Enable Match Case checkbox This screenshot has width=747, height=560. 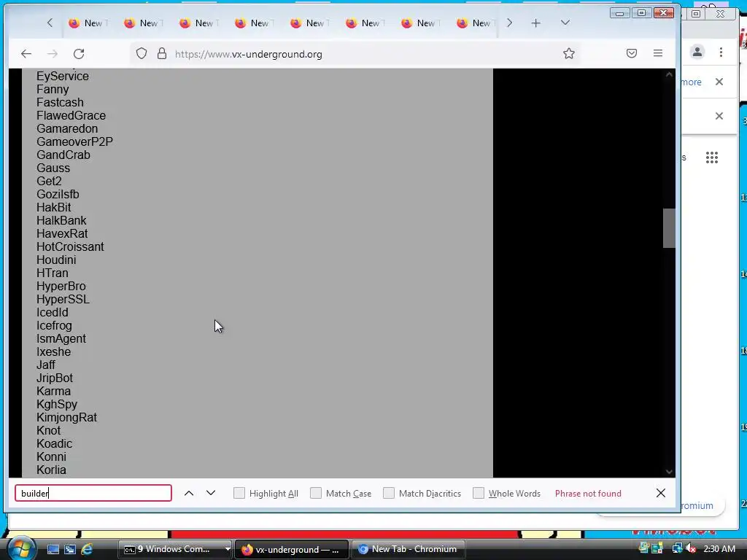(x=316, y=494)
